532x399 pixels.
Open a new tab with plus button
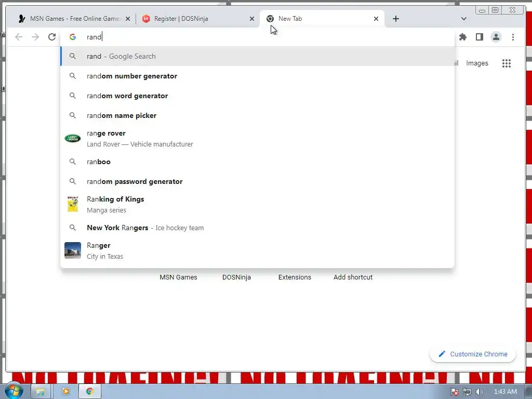(x=395, y=19)
